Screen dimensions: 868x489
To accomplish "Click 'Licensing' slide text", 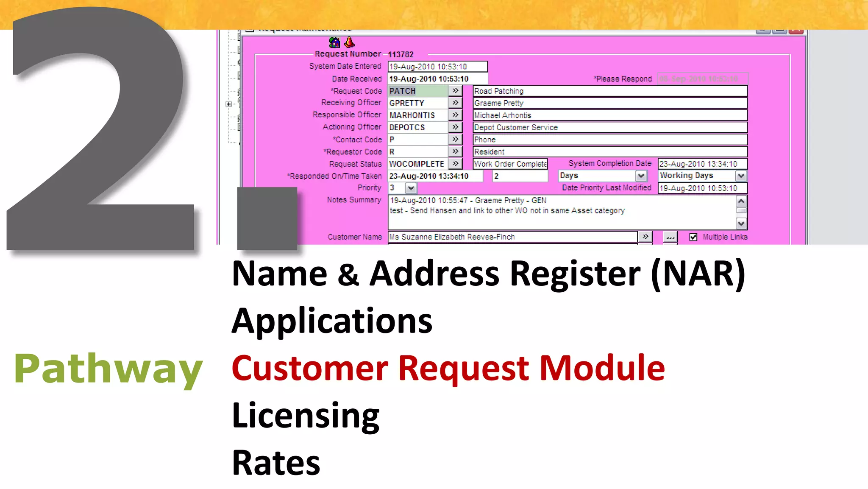I will [306, 416].
